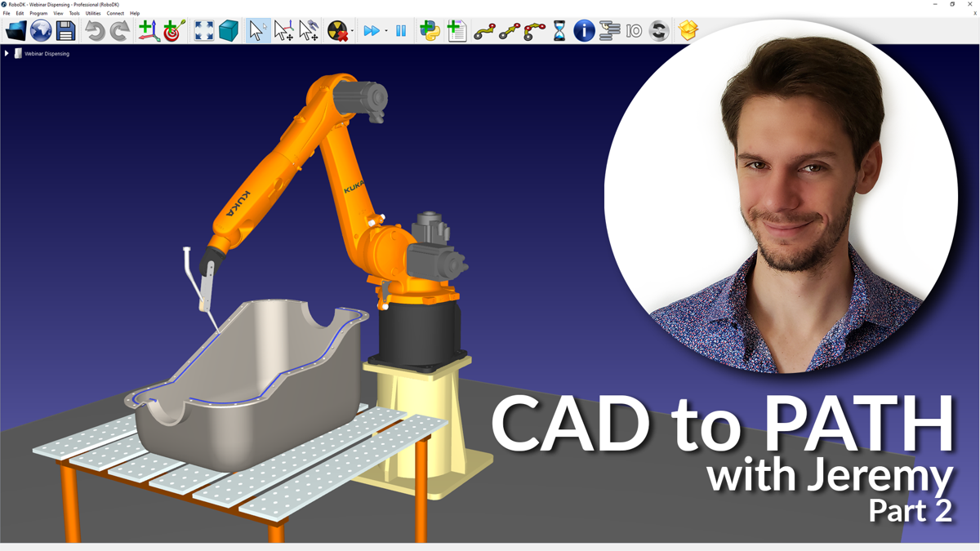The image size is (980, 551).
Task: Add a new Python program
Action: click(430, 31)
